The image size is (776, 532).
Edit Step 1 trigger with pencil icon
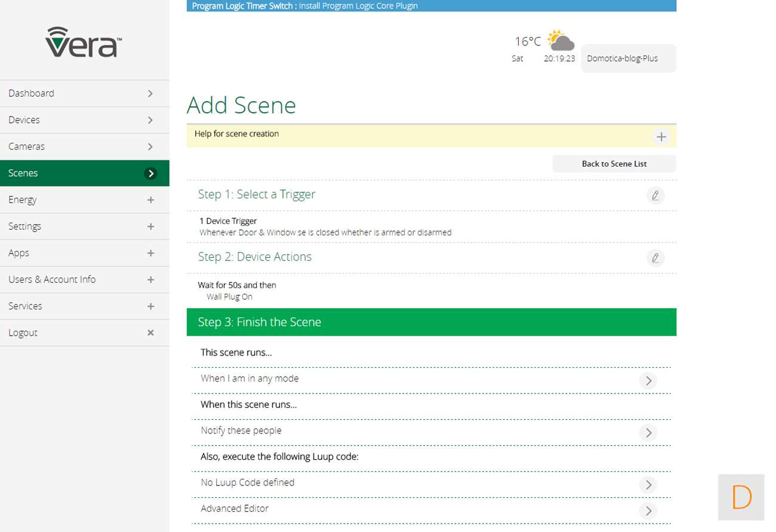(655, 195)
